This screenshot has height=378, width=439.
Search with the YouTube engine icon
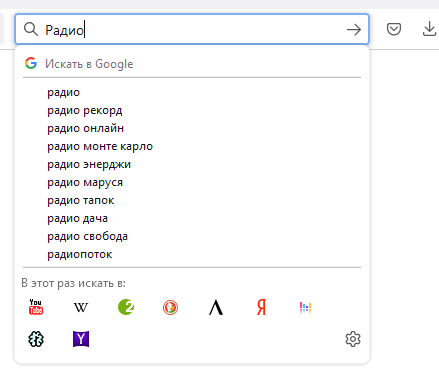coord(36,307)
